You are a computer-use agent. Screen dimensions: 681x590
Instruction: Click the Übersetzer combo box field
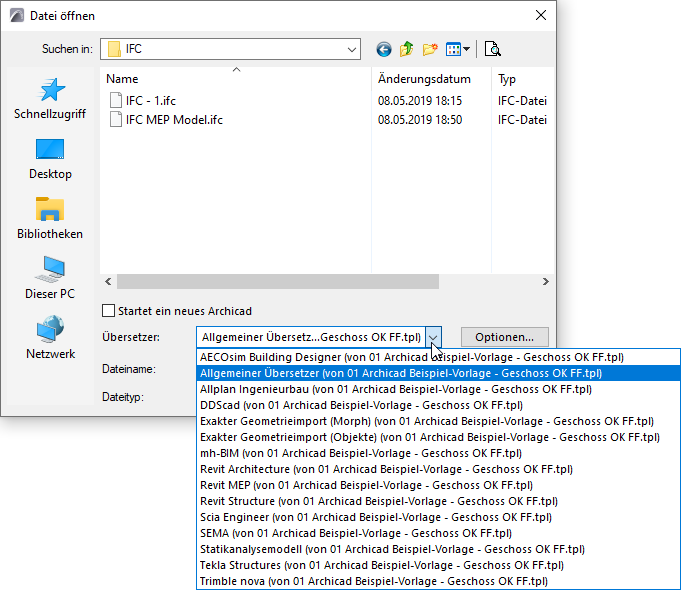(311, 337)
